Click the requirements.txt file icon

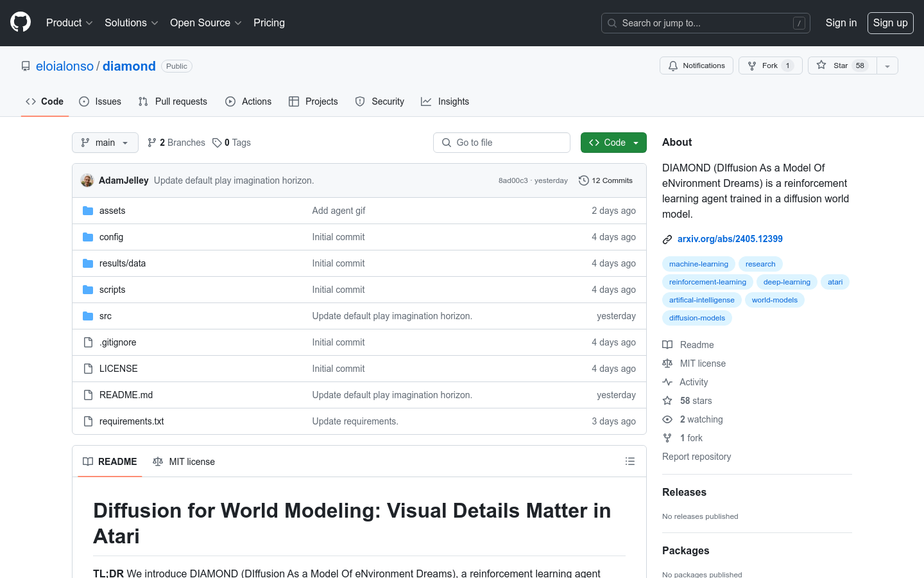pyautogui.click(x=88, y=421)
